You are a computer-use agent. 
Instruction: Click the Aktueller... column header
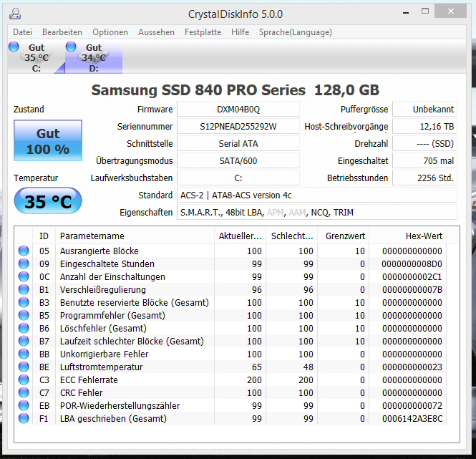click(240, 236)
